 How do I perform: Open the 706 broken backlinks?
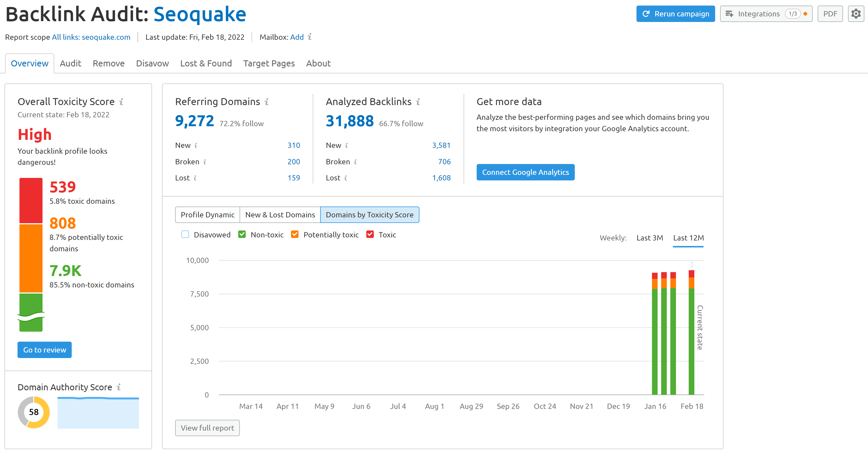tap(444, 162)
